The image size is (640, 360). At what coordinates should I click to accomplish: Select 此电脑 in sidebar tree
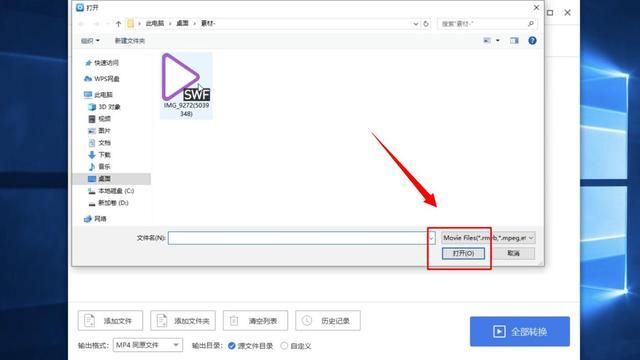tap(98, 95)
